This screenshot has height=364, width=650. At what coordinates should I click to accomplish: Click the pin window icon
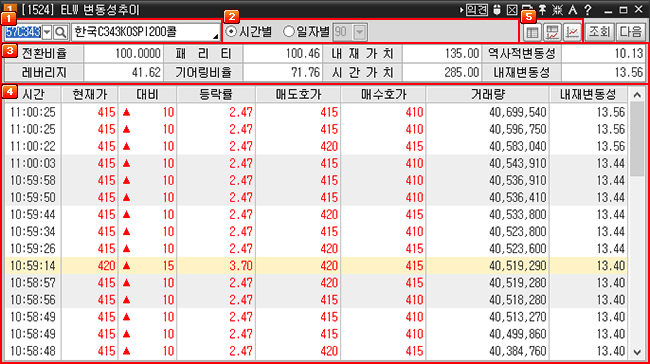[x=542, y=10]
